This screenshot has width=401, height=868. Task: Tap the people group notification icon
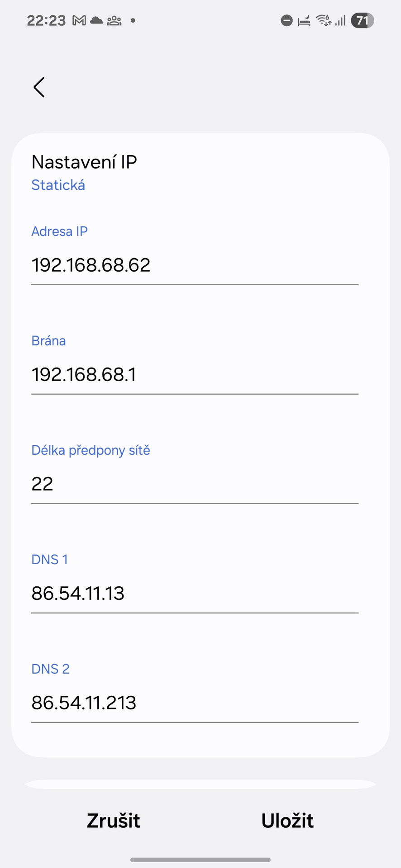114,21
